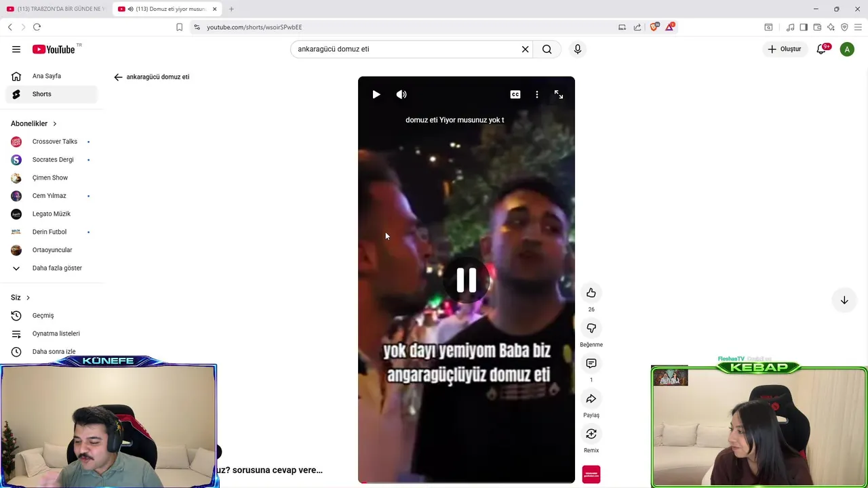Go back via 'ankaragücü domuz eti' arrow
Viewport: 868px width, 488px height.
click(x=118, y=77)
